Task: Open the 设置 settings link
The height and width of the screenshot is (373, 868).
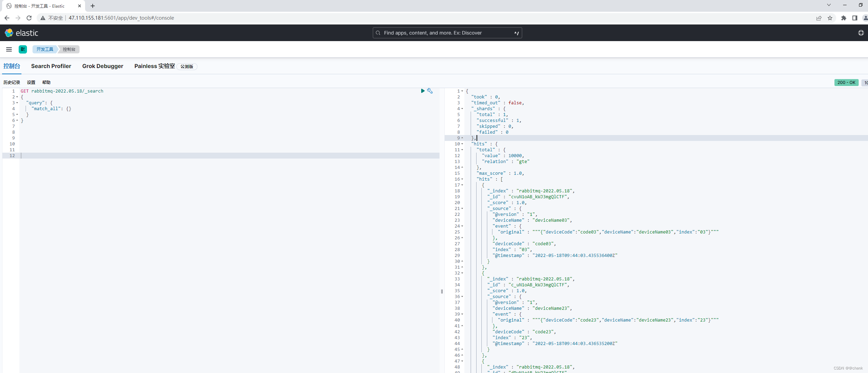Action: (x=31, y=82)
